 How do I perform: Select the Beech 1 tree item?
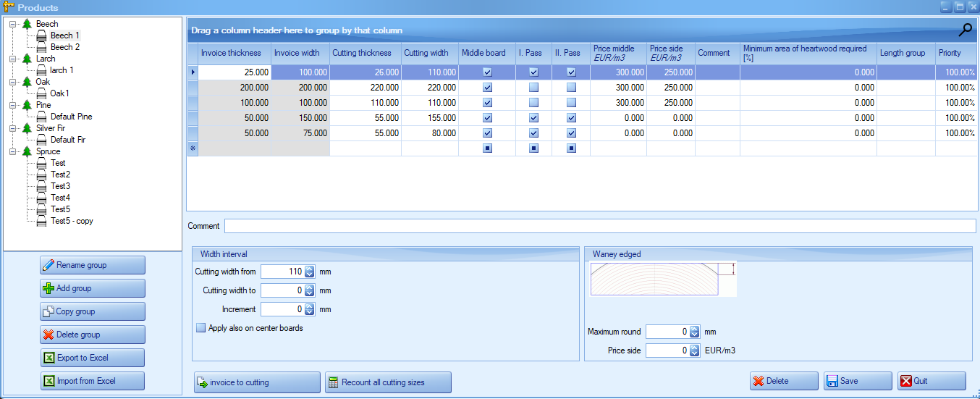tap(65, 35)
